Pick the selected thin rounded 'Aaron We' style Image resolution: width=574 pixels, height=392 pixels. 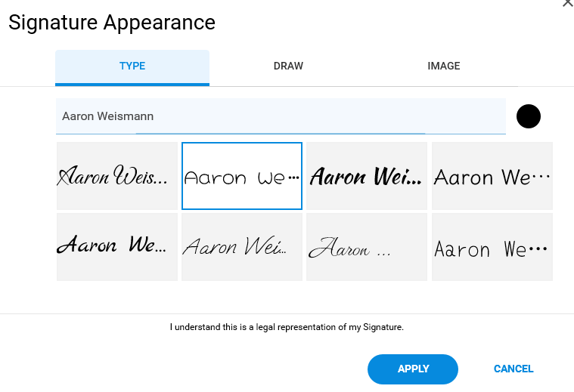[242, 176]
